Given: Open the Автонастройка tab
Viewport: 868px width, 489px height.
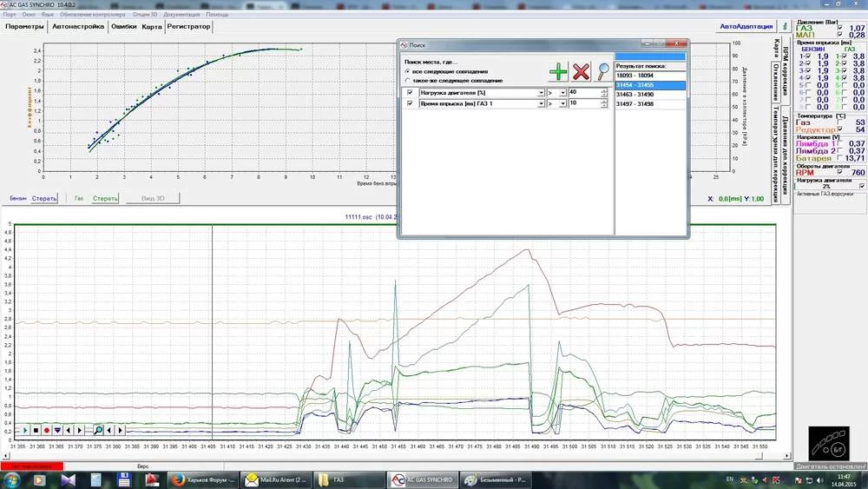Looking at the screenshot, I should [x=77, y=27].
